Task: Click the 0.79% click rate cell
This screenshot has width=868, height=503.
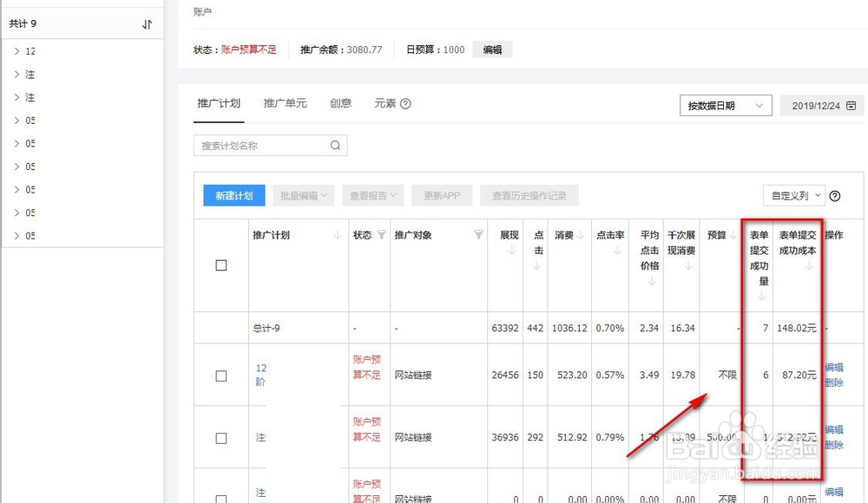Action: [x=610, y=437]
